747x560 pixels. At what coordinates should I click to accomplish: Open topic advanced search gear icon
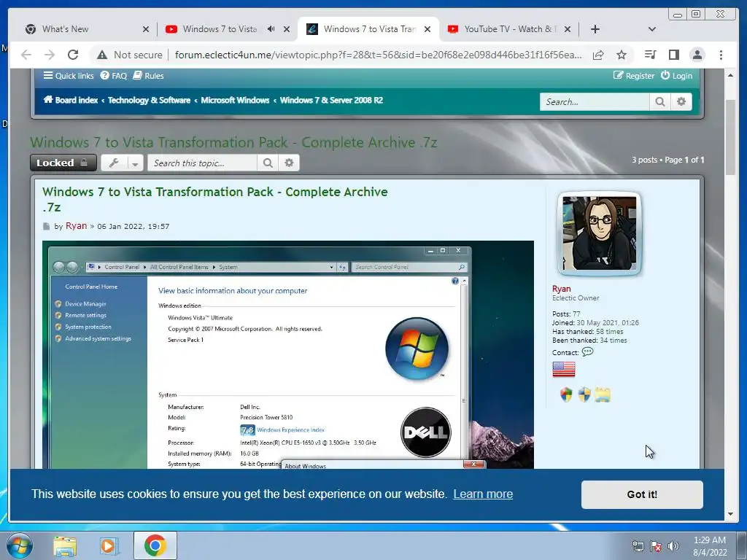click(x=289, y=163)
